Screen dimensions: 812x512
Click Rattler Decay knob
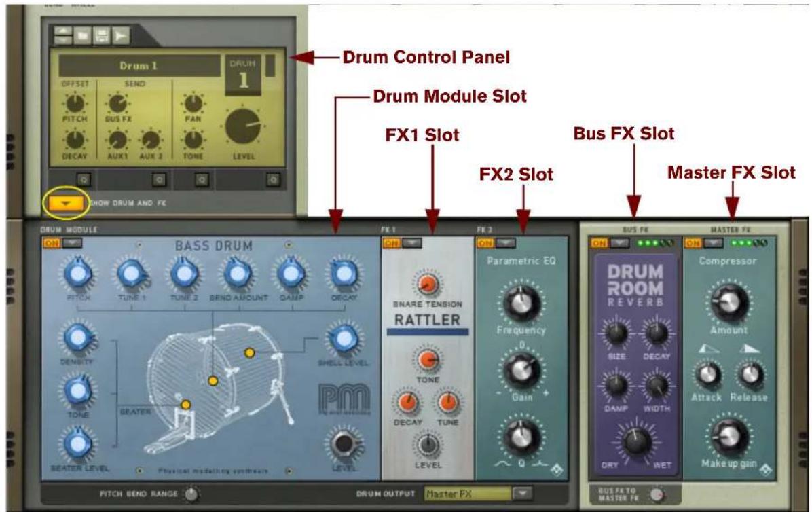pos(407,402)
